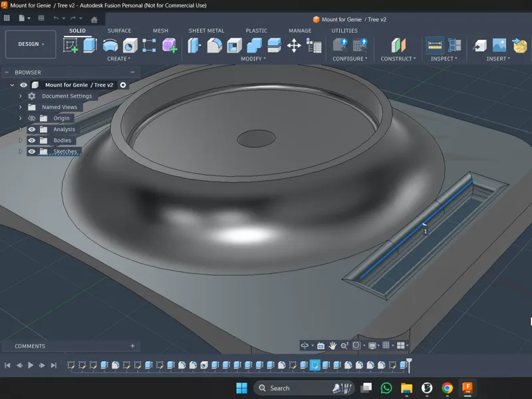
Task: Collapse the BROWSER panel with minus button
Action: (x=132, y=72)
